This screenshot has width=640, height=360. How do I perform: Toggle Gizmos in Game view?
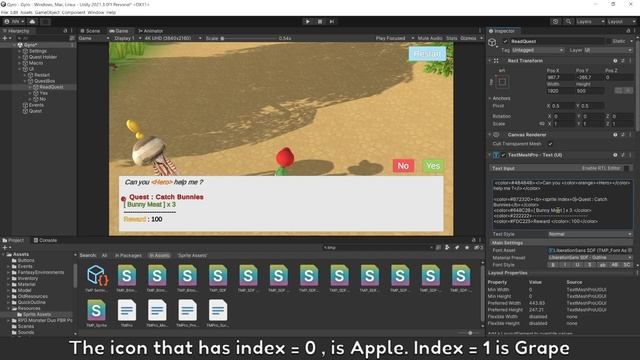[468, 38]
